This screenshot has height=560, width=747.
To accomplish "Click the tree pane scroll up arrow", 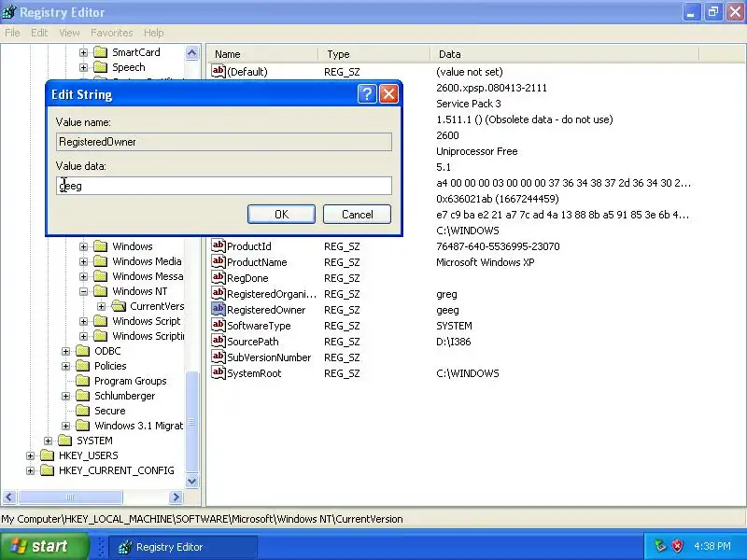I will [192, 52].
